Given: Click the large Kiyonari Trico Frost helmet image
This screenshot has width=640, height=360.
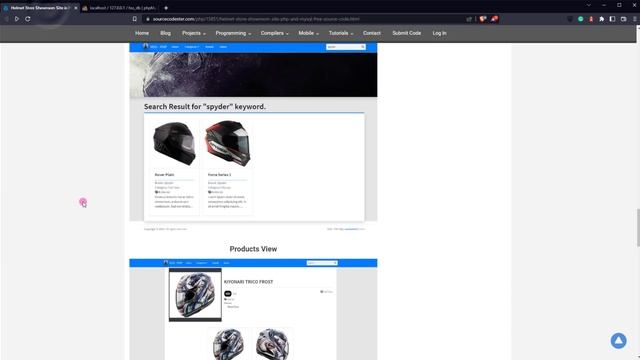Looking at the screenshot, I should (195, 295).
